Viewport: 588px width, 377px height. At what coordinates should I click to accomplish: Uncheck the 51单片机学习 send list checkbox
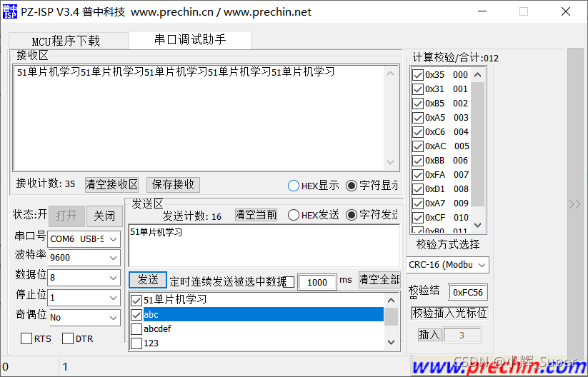[136, 300]
